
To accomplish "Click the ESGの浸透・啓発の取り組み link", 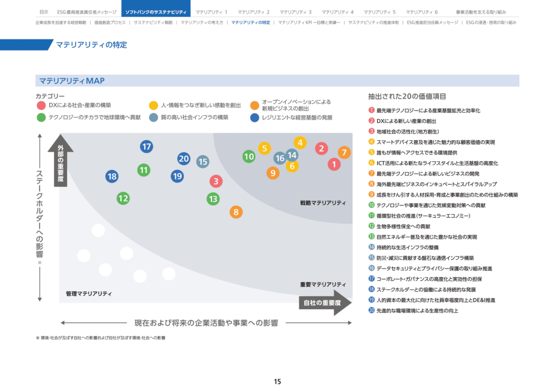I will coord(491,23).
